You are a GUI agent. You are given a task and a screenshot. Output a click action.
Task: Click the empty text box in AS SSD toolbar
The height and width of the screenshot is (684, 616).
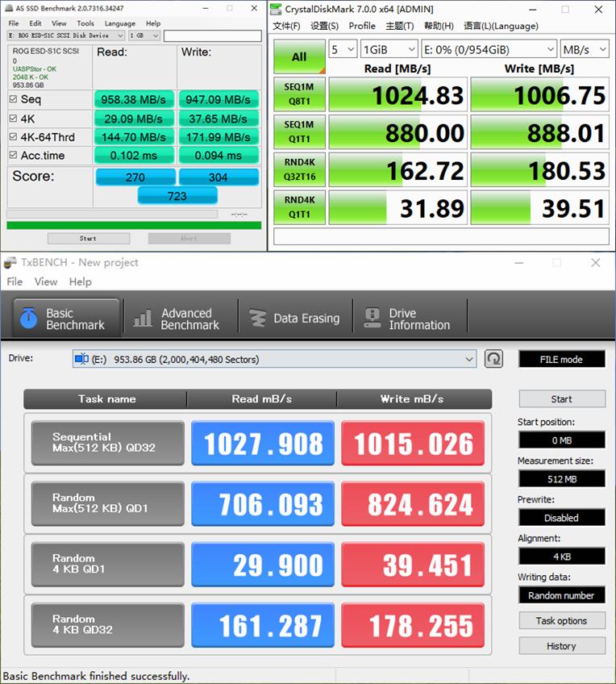point(213,35)
